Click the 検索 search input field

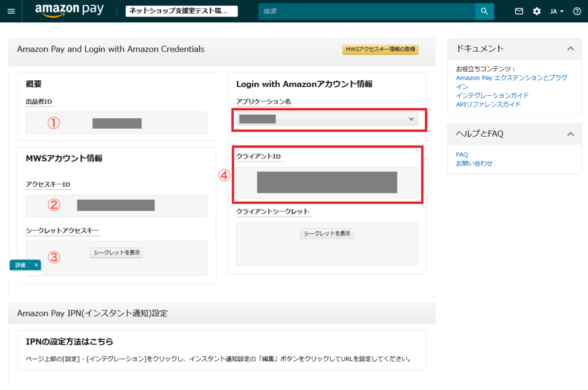pyautogui.click(x=366, y=11)
